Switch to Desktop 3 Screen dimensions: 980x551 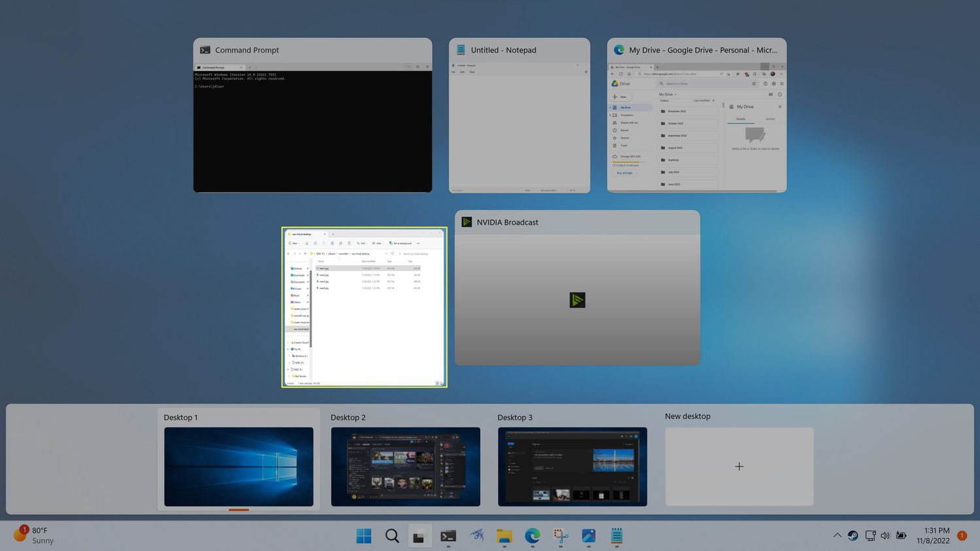point(572,466)
